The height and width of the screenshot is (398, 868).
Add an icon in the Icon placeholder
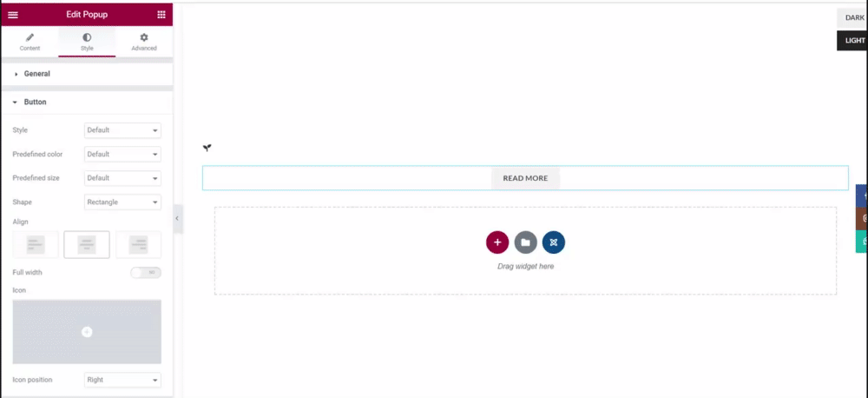pyautogui.click(x=87, y=332)
